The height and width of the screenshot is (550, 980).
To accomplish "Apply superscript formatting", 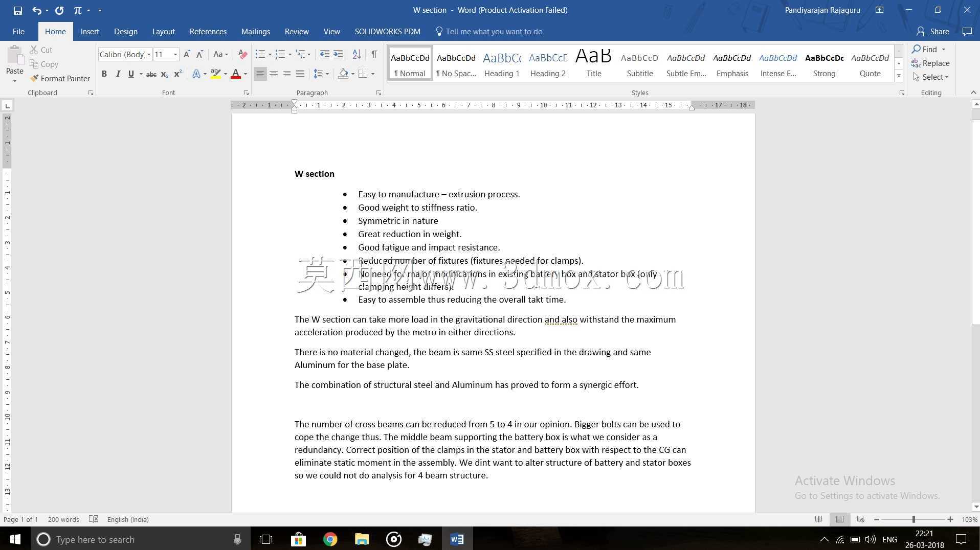I will click(178, 74).
